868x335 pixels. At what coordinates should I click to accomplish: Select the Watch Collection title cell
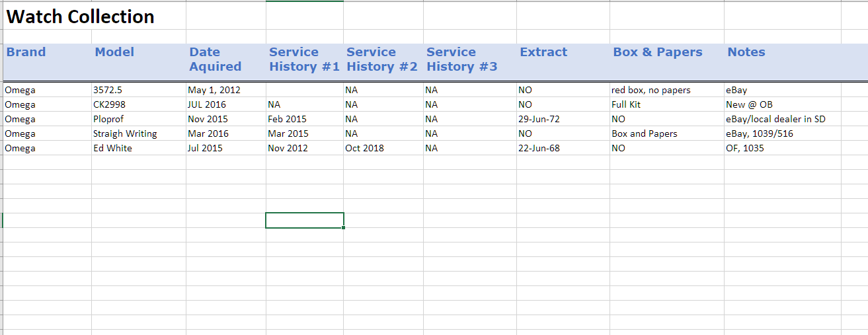pyautogui.click(x=81, y=17)
